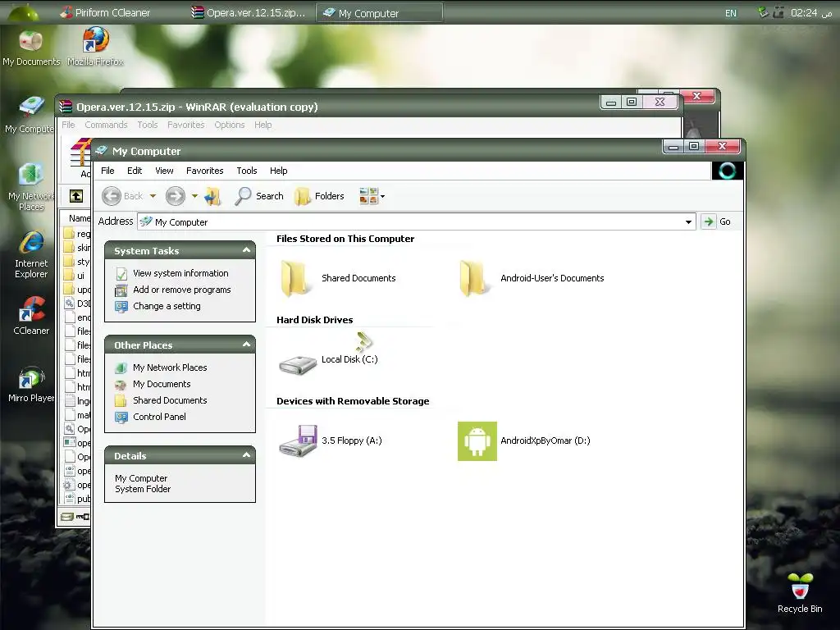
Task: Click the Android start button
Action: (x=23, y=11)
